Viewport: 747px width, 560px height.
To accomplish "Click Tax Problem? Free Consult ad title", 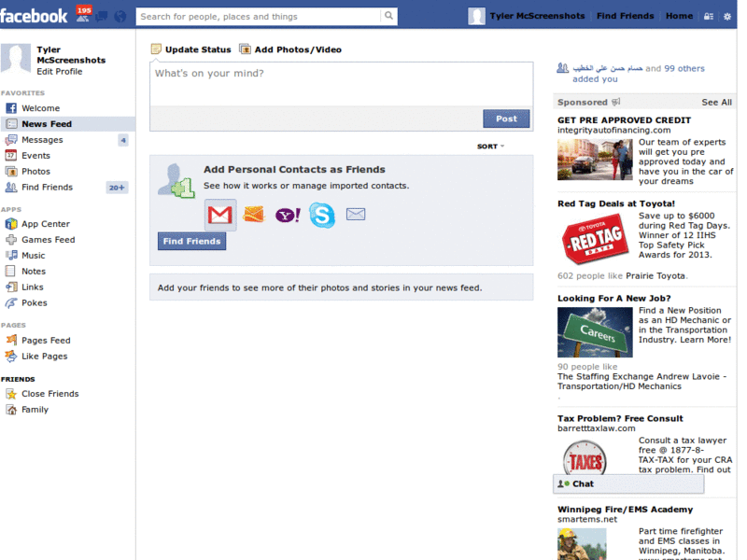I will coord(620,418).
